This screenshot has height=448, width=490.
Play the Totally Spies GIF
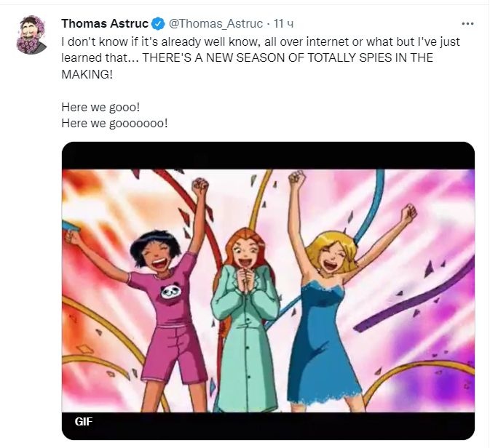pos(268,291)
